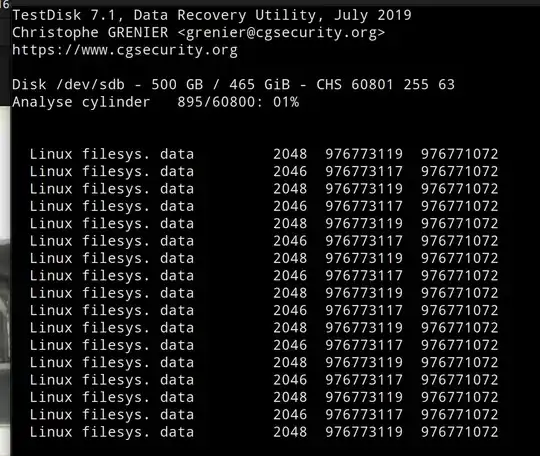Image resolution: width=540 pixels, height=456 pixels.
Task: Select the topmost Linux filesys. data entry
Action: click(264, 154)
